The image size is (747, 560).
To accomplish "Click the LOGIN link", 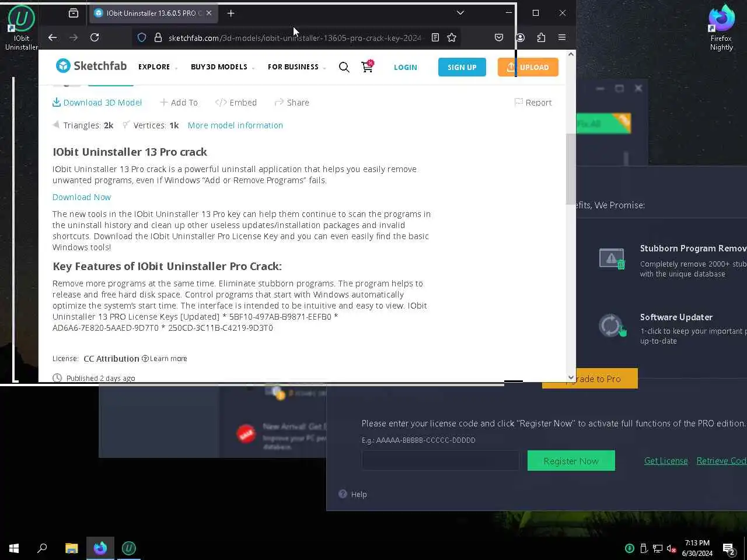I will (x=406, y=67).
